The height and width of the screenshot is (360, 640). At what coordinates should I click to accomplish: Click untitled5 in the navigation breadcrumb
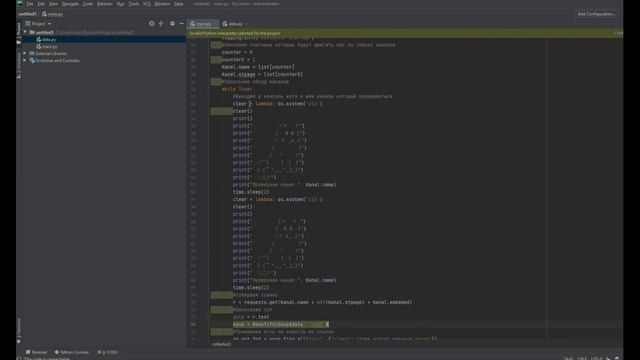(x=27, y=14)
